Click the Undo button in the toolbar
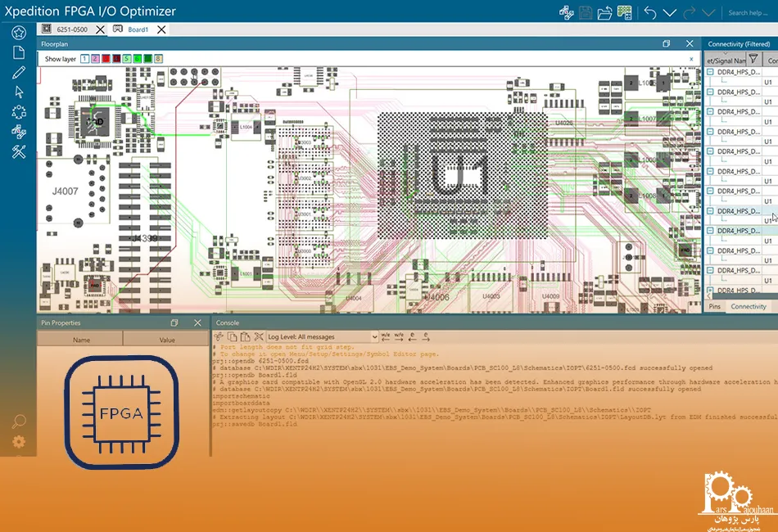Viewport: 778px width, 532px height. coord(651,12)
